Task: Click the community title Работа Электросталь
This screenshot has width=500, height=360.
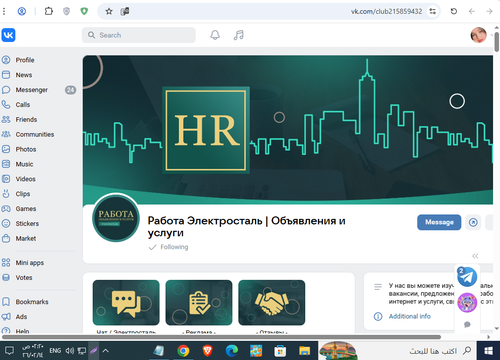Action: pyautogui.click(x=246, y=227)
